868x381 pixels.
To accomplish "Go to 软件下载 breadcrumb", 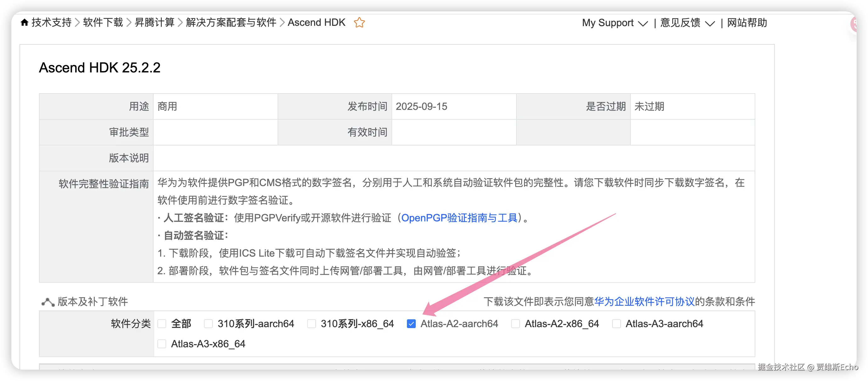I will coord(103,23).
